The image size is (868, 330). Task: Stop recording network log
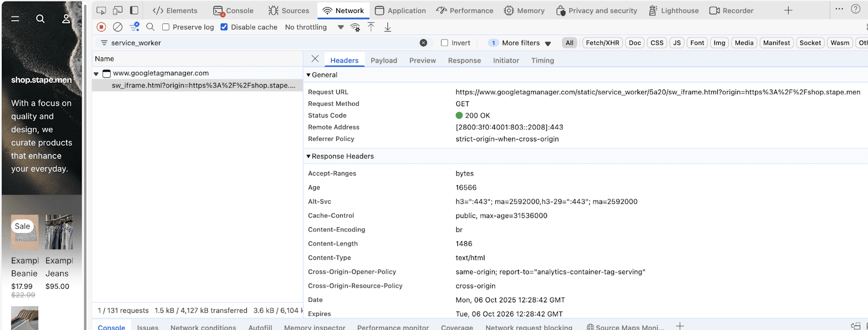tap(101, 27)
